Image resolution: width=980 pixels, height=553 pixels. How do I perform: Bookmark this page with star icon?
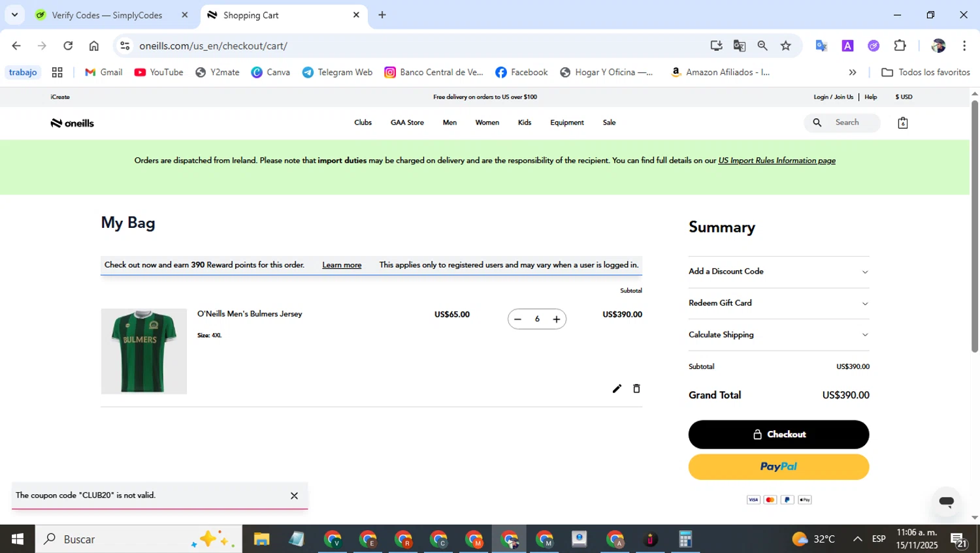click(x=786, y=46)
